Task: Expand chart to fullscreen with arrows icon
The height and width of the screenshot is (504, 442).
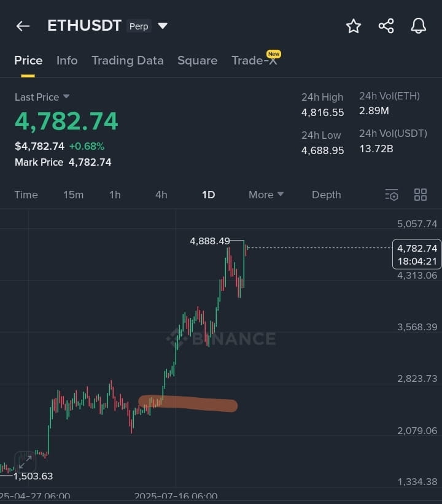Action: [x=25, y=462]
